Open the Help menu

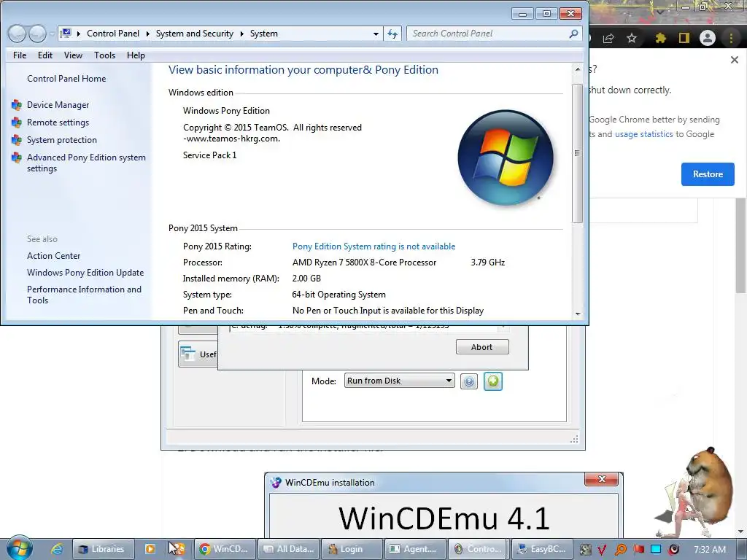(136, 55)
